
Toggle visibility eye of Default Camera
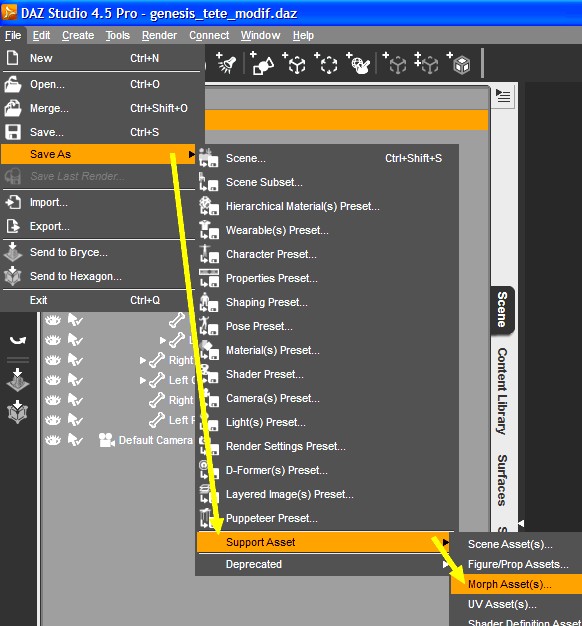(53, 440)
